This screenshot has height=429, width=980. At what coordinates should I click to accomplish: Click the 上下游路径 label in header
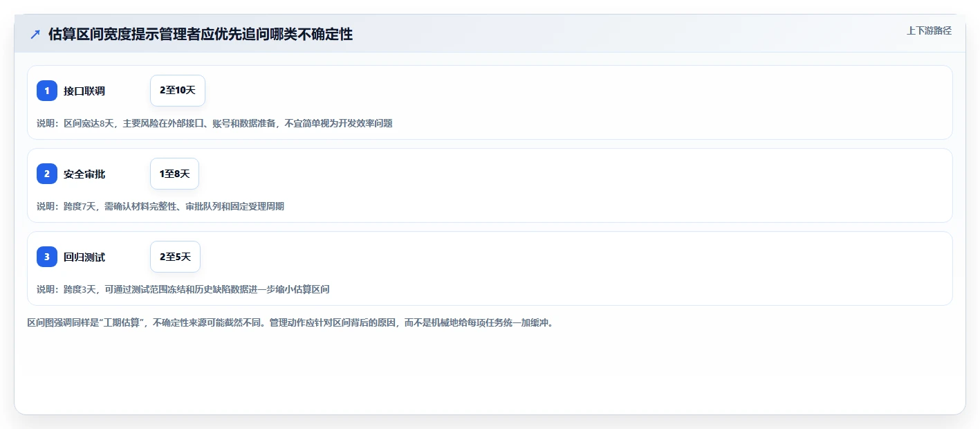coord(929,30)
